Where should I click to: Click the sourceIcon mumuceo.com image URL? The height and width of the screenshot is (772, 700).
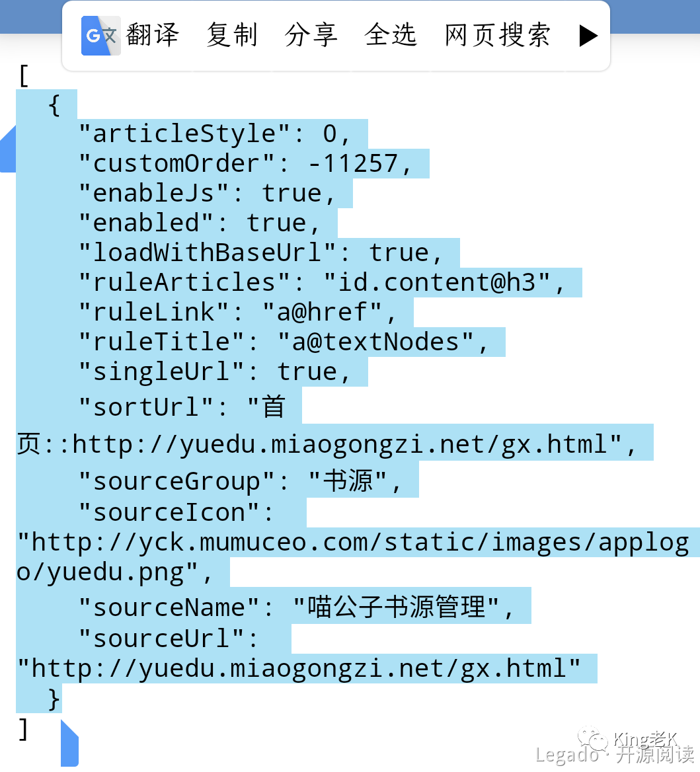353,557
